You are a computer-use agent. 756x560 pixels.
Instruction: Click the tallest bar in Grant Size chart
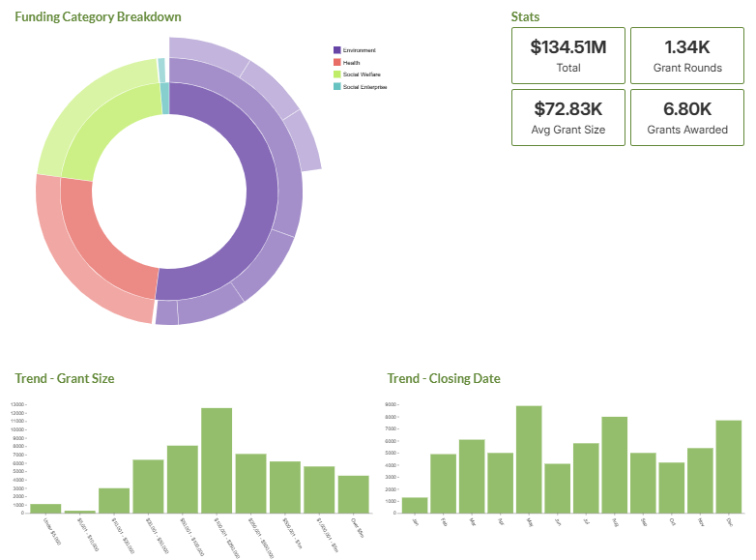click(217, 460)
